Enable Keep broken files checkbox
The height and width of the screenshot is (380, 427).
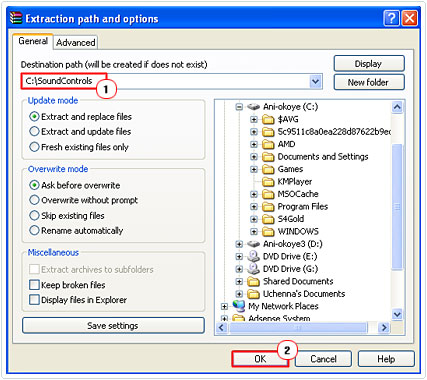click(x=34, y=285)
